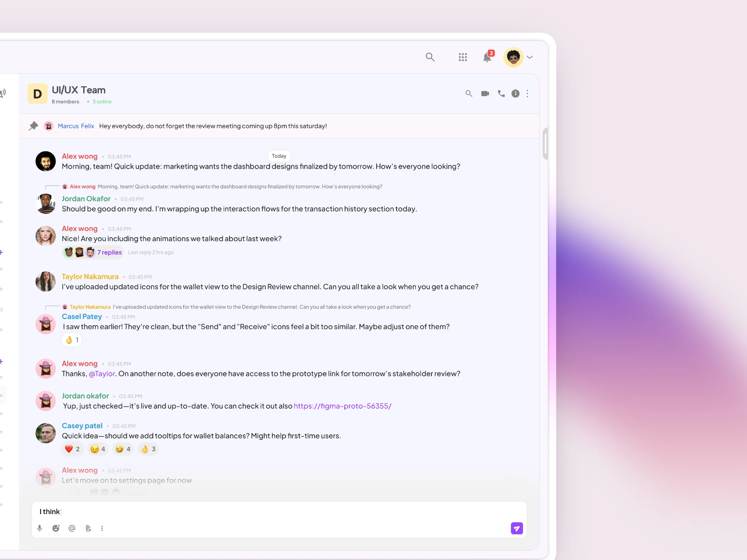Open channel info icon
The height and width of the screenshot is (560, 747).
pos(516,94)
